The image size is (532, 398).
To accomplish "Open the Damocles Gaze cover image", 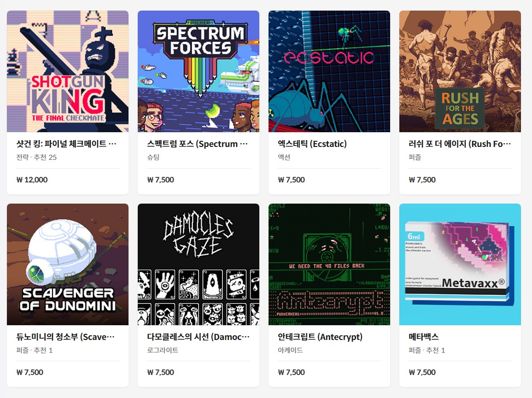I will pyautogui.click(x=199, y=264).
